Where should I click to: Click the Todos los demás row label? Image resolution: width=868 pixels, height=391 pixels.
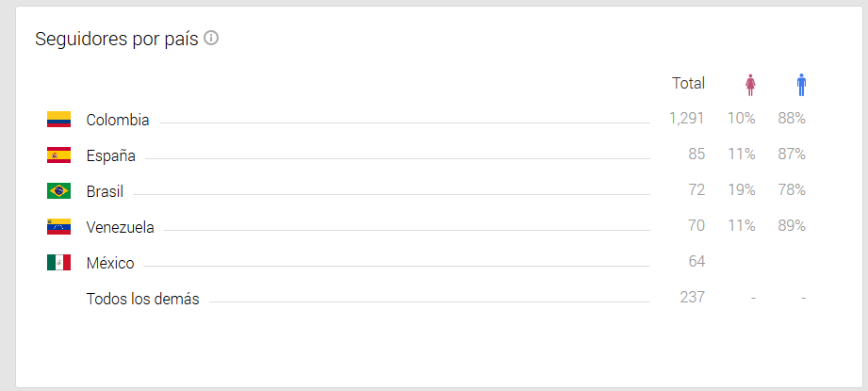click(x=142, y=299)
